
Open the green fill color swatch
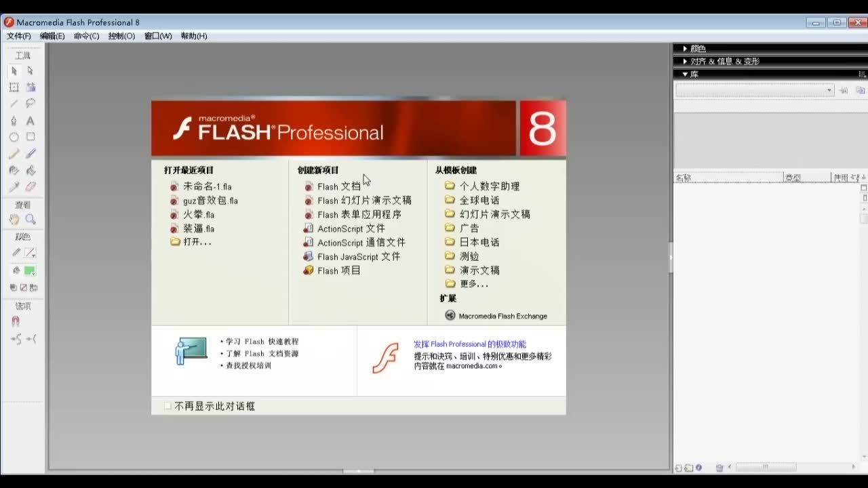coord(30,270)
